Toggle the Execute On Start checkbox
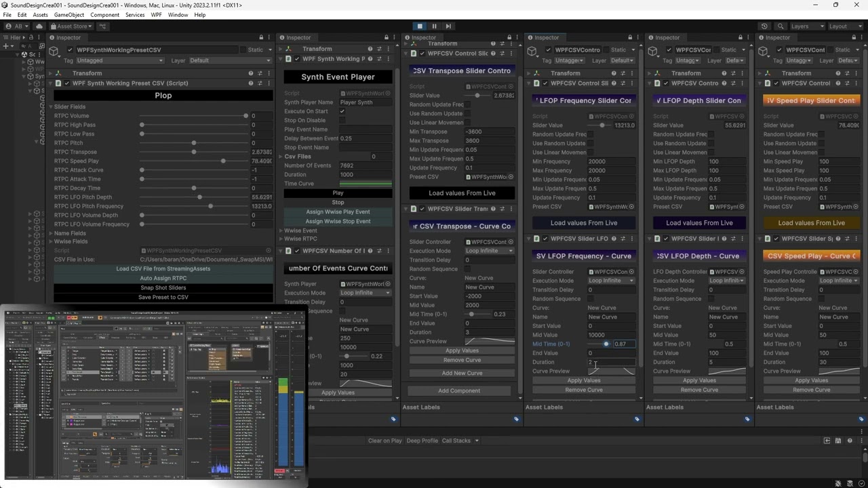868x488 pixels. (342, 111)
